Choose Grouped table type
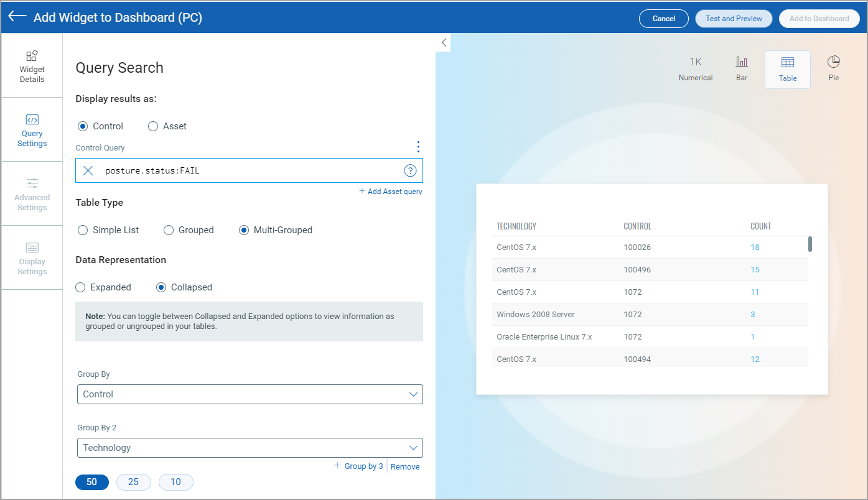This screenshot has width=868, height=500. point(168,230)
